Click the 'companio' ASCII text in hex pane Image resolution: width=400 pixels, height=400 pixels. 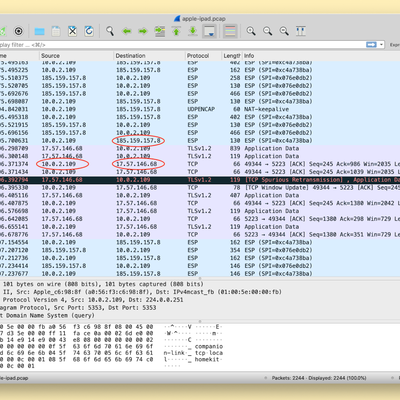[209, 347]
